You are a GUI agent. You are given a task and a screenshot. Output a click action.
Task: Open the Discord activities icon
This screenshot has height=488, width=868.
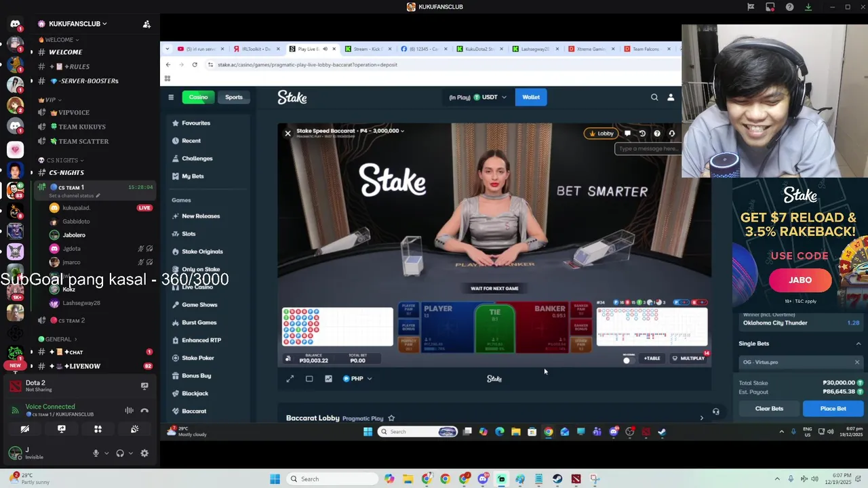coord(98,429)
